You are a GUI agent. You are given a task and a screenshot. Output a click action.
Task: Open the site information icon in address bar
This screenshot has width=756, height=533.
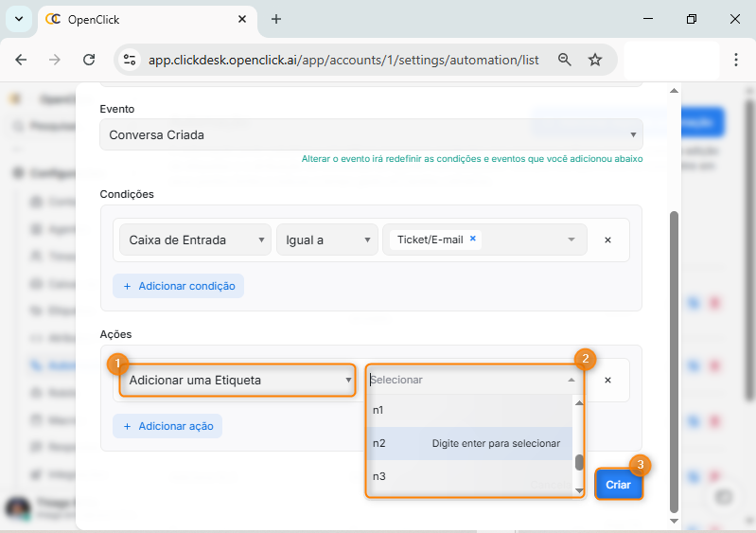[131, 60]
